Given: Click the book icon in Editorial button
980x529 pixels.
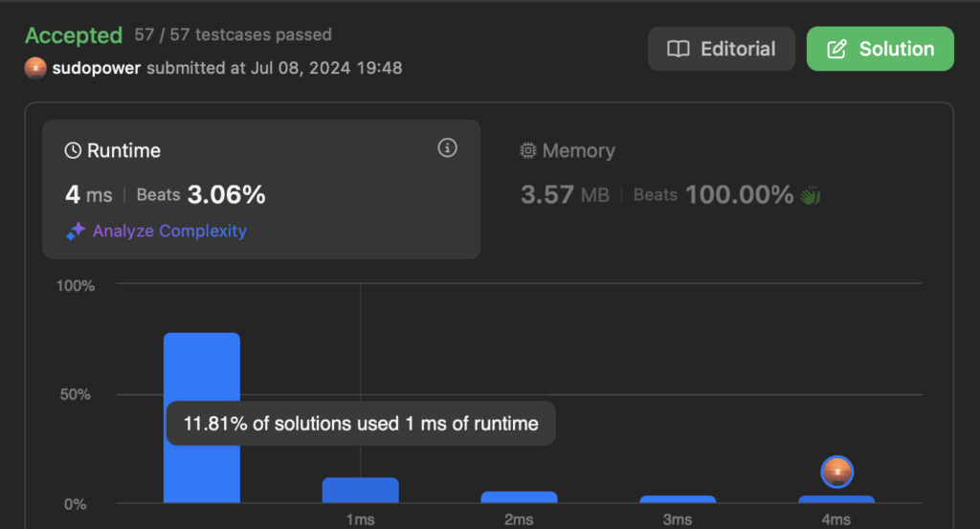Looking at the screenshot, I should pyautogui.click(x=679, y=49).
